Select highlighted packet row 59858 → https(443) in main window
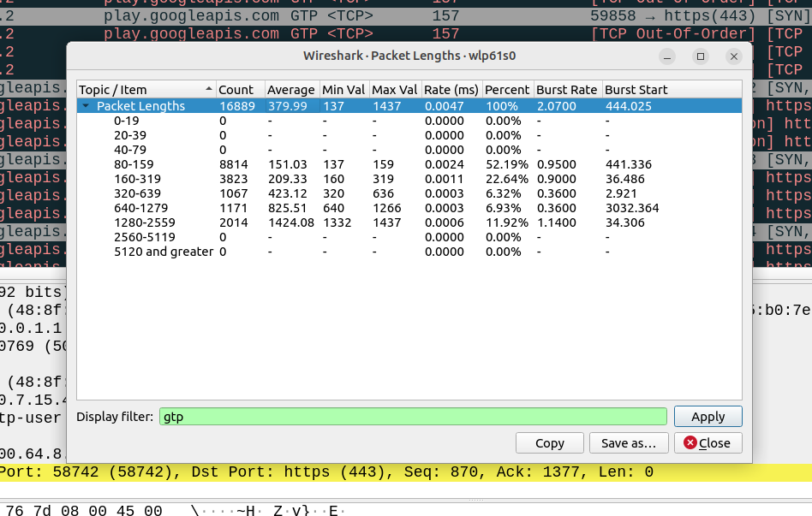812x516 pixels. [406, 16]
